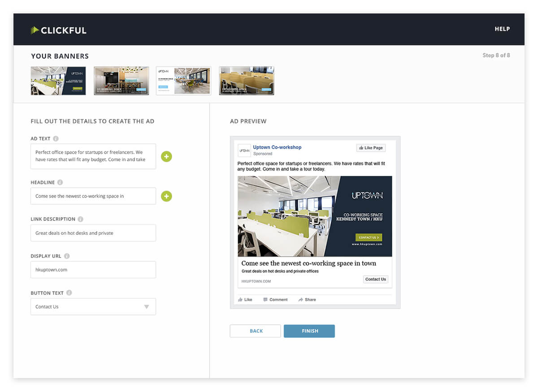The image size is (538, 392).
Task: Click the info icon next to DISPLAY URL
Action: [x=67, y=256]
